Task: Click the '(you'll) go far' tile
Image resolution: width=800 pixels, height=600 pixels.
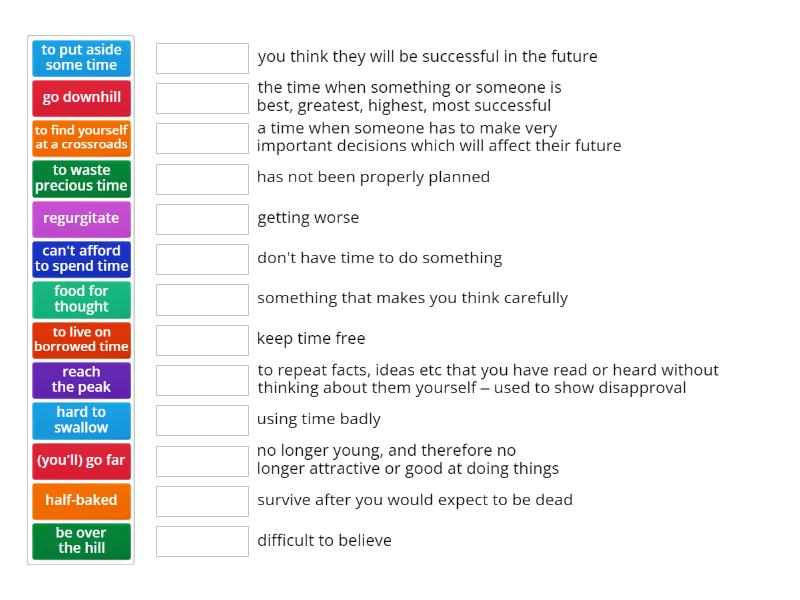Action: [x=81, y=461]
